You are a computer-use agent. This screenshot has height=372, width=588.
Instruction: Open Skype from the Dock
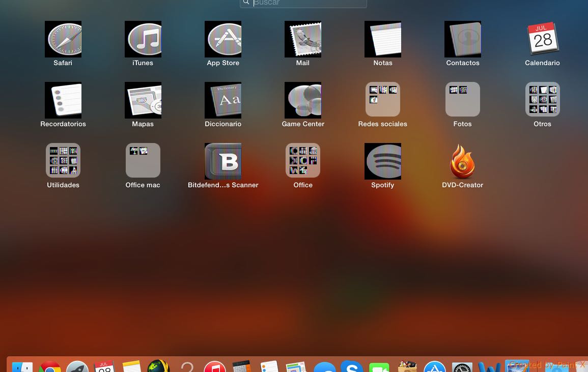352,366
